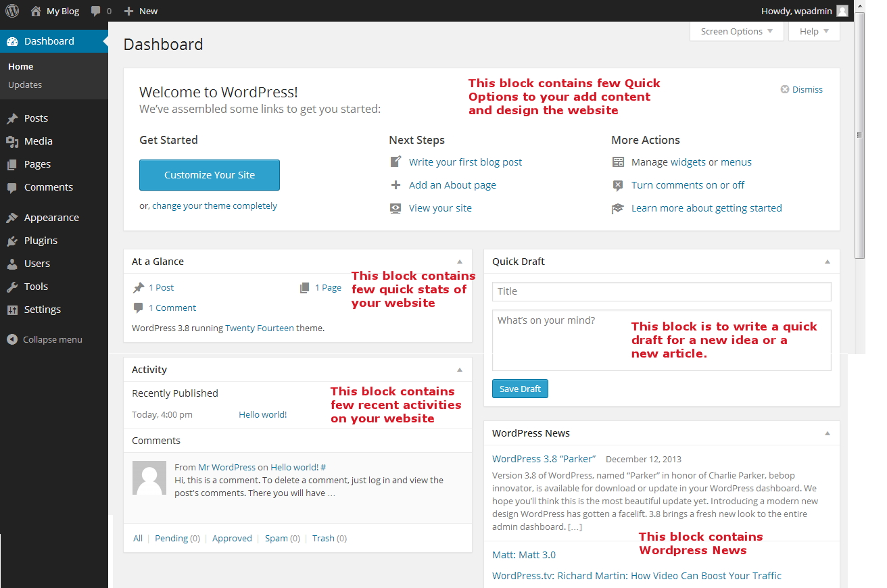887x588 pixels.
Task: Follow change your theme completely link
Action: click(x=214, y=205)
